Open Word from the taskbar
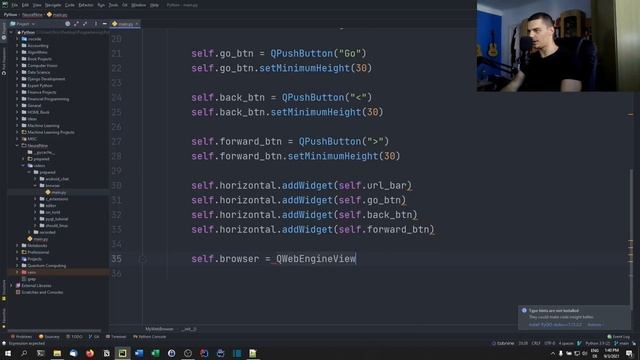 [139, 353]
